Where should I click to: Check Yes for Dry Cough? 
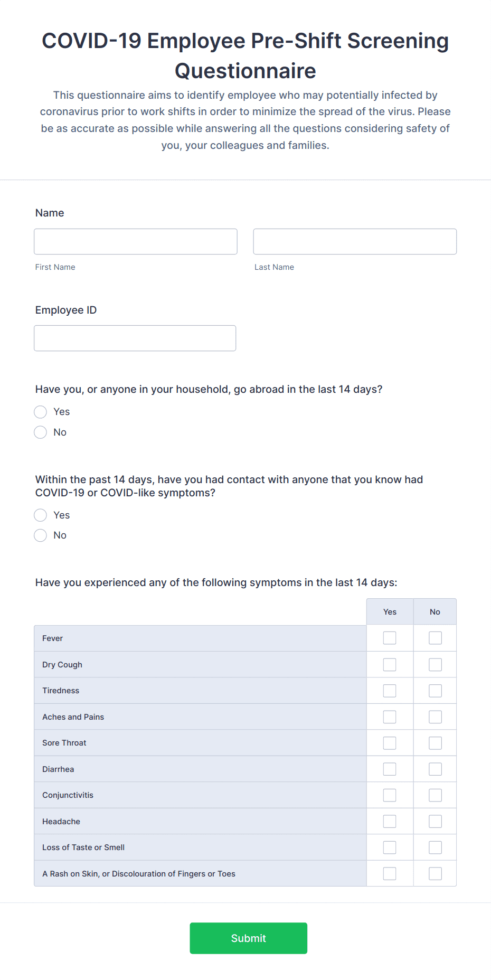(390, 664)
